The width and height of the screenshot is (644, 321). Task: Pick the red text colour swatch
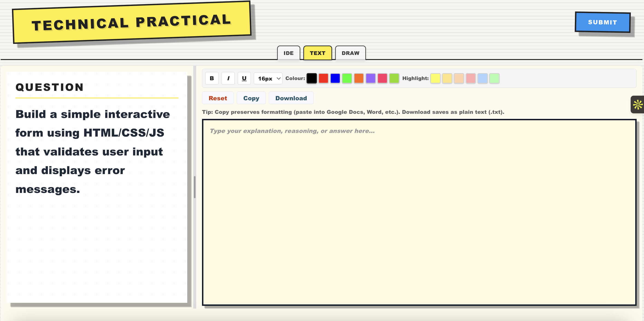(x=323, y=78)
